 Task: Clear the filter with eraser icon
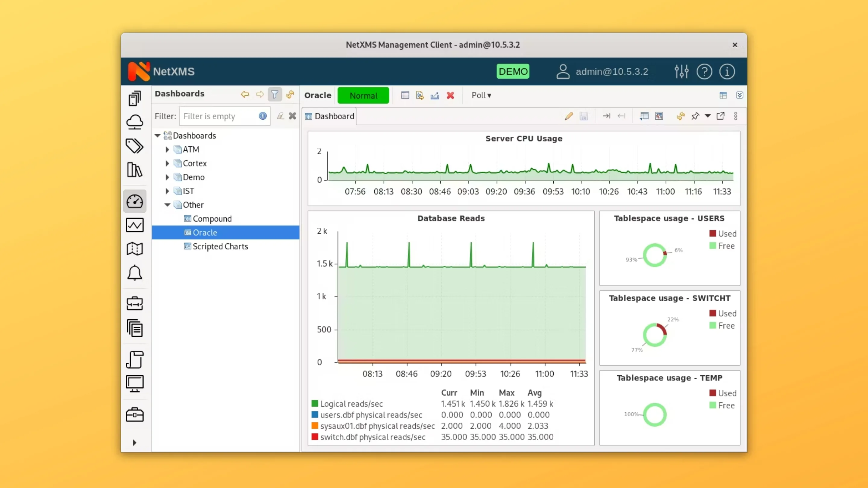pyautogui.click(x=280, y=116)
